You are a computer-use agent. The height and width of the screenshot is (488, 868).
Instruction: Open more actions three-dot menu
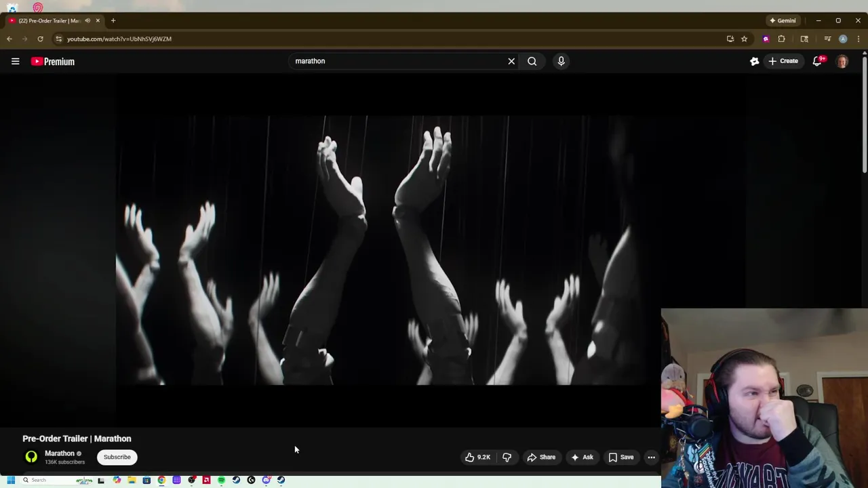(651, 457)
